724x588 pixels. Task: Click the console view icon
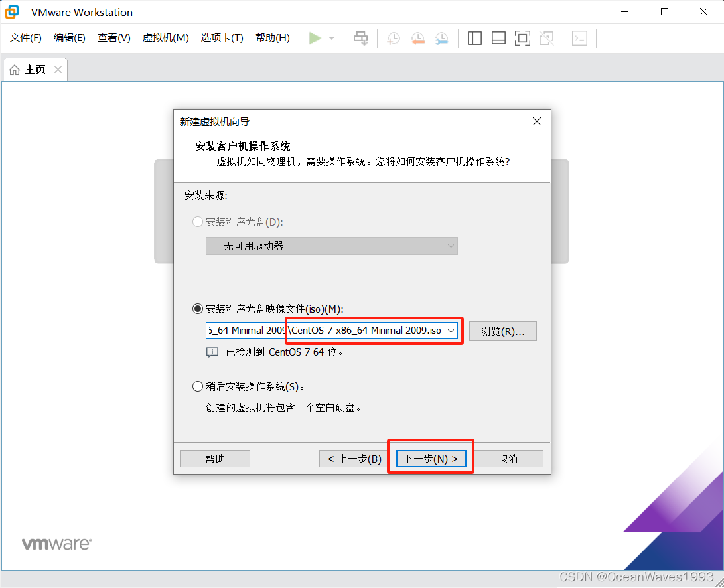pos(579,38)
